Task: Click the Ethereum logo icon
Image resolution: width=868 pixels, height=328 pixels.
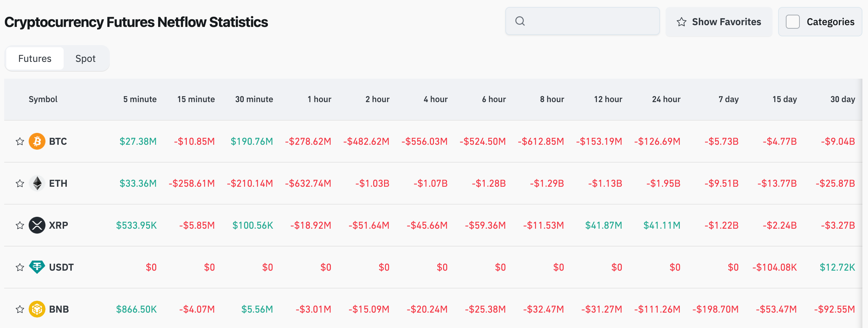Action: 37,183
